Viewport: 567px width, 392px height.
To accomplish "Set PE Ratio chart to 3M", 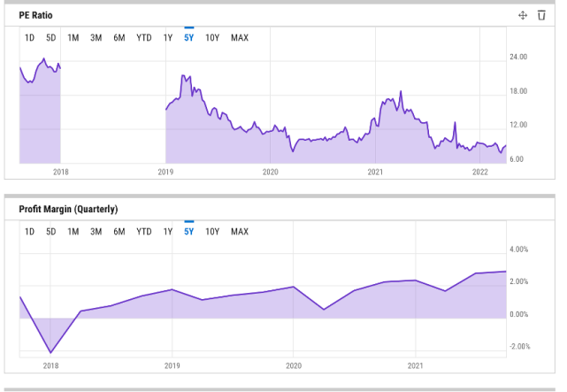I will pyautogui.click(x=96, y=38).
